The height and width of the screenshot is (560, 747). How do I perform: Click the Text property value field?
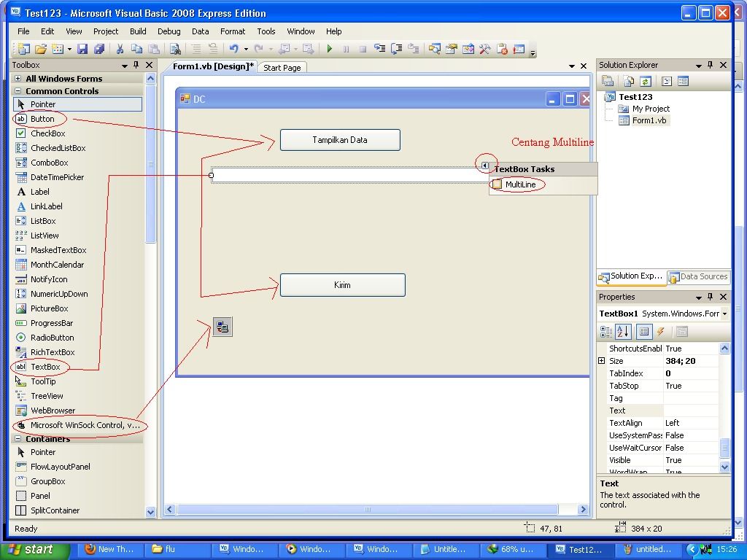point(691,411)
